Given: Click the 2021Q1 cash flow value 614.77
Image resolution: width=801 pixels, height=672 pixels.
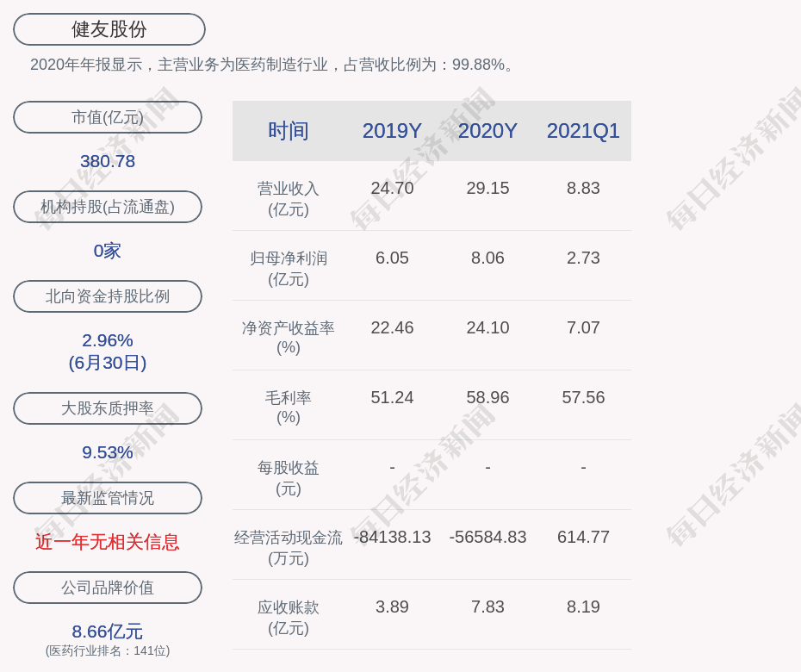Looking at the screenshot, I should point(583,537).
